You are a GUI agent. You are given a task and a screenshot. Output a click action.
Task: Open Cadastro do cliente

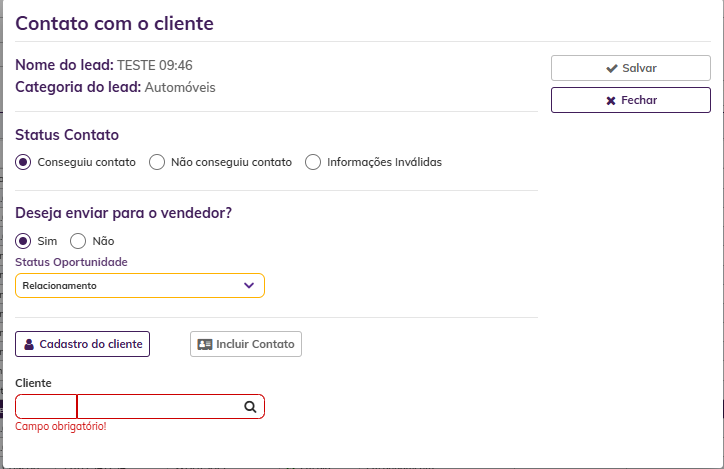coord(82,344)
